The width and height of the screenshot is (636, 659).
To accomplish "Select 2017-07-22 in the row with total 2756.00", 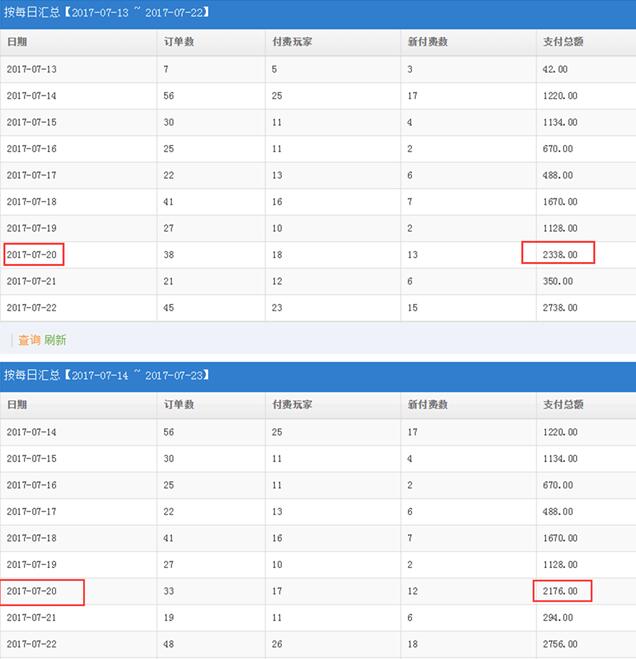I will point(32,644).
